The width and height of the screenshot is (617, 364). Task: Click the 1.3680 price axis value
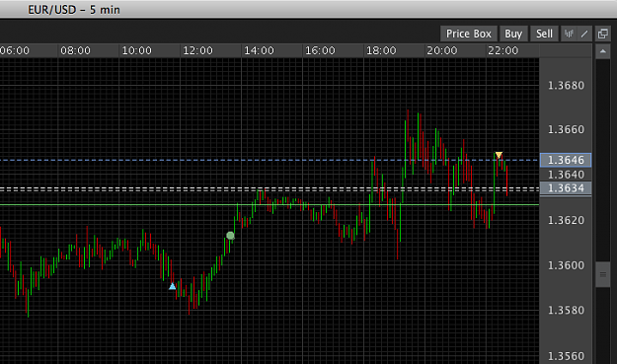(566, 85)
